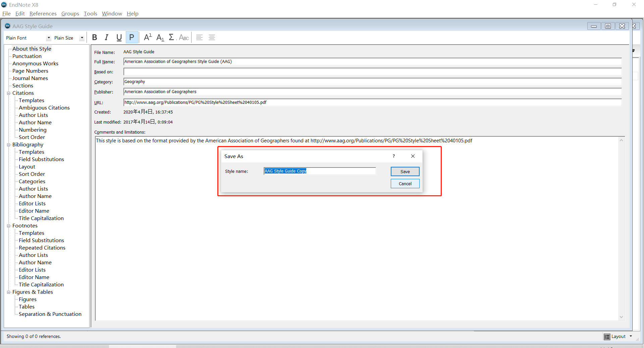Select Tables in the tree
Viewport: 644px width, 348px height.
(x=26, y=307)
